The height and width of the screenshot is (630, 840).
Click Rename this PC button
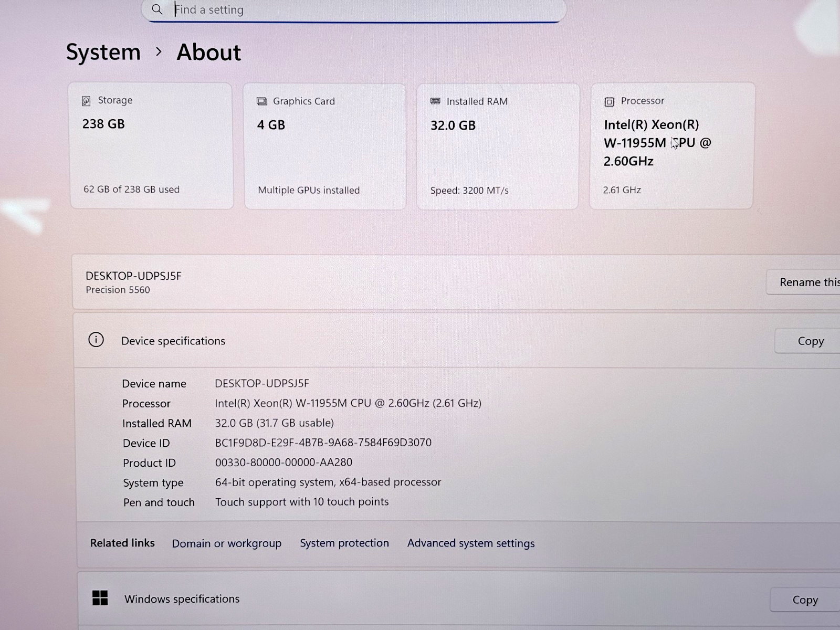click(x=803, y=282)
